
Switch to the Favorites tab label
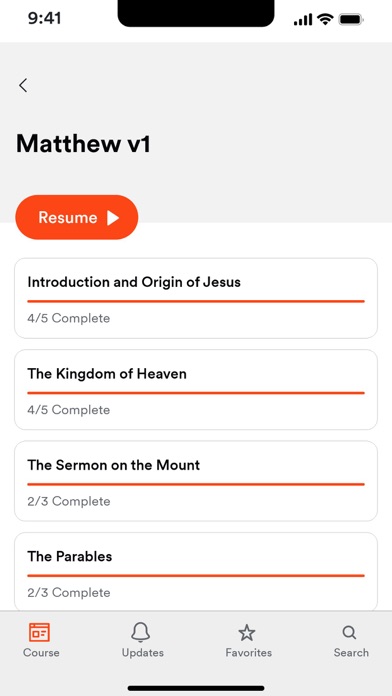249,652
